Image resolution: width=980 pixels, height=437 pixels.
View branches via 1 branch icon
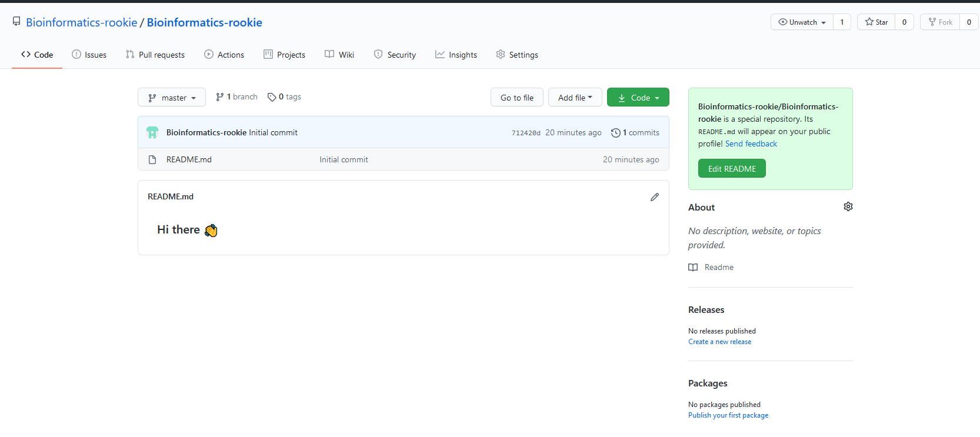pos(220,97)
